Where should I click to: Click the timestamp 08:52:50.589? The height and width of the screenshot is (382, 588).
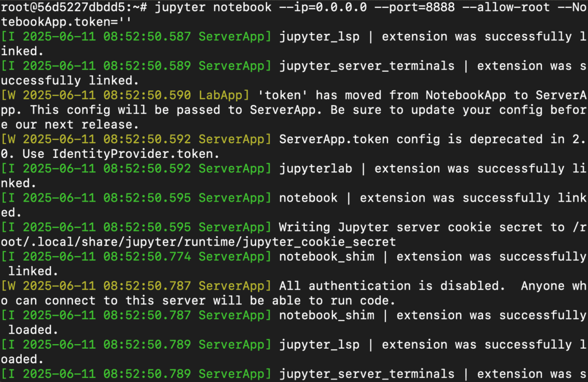[147, 65]
